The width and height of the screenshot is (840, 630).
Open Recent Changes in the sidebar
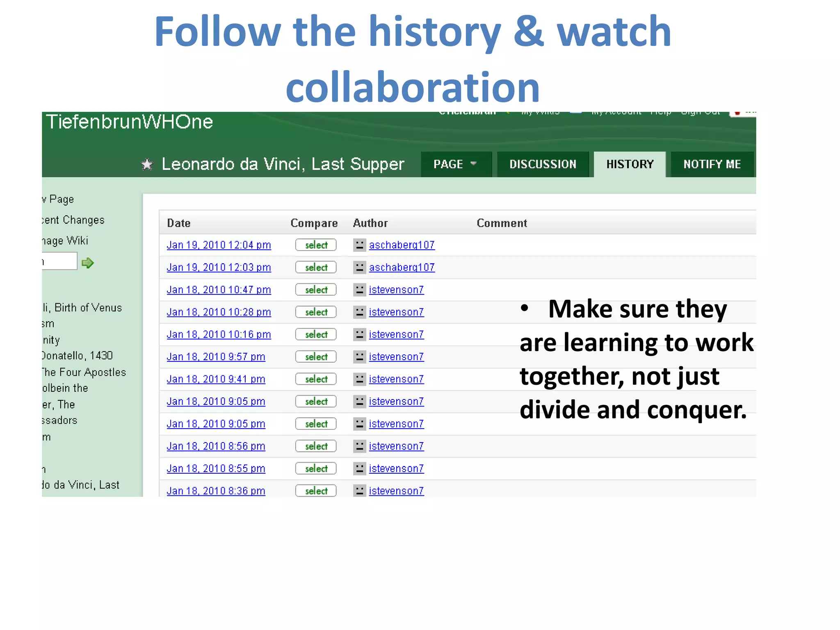coord(73,220)
